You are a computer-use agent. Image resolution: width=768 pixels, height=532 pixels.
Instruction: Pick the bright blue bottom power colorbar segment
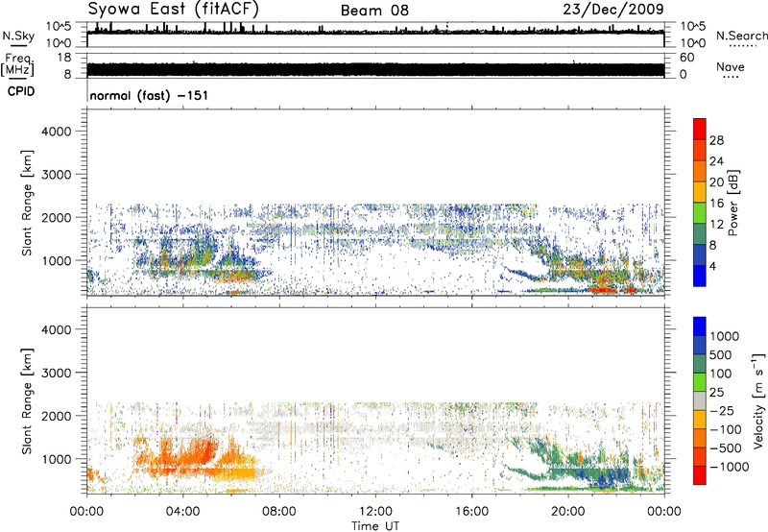pos(700,276)
